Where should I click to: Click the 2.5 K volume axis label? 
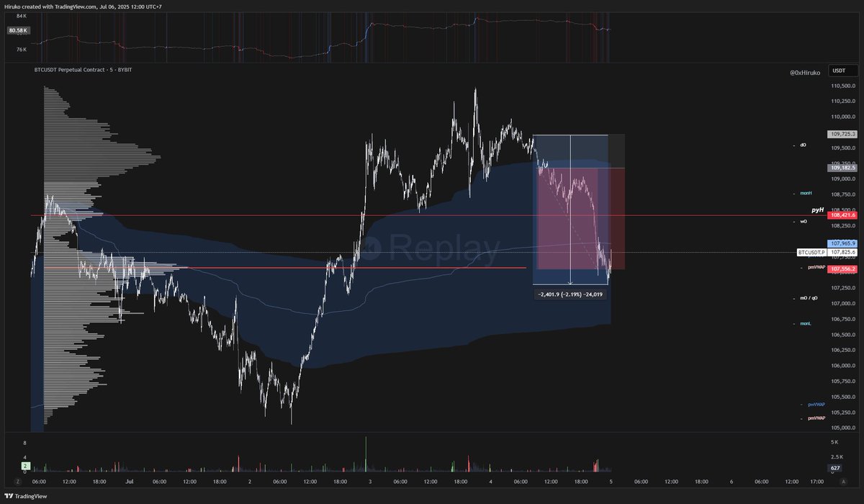pos(837,456)
